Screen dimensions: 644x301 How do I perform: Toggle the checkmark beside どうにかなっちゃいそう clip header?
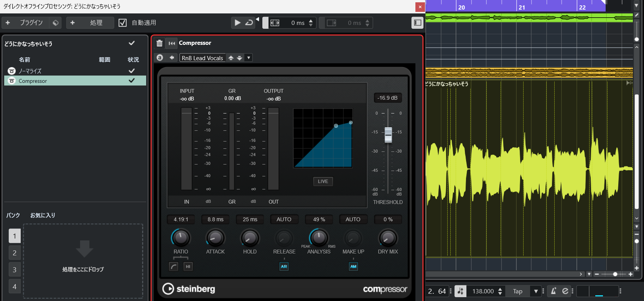coord(132,43)
